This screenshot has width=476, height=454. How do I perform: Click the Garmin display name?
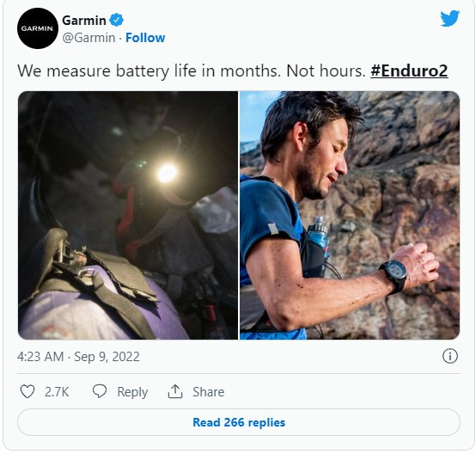84,21
